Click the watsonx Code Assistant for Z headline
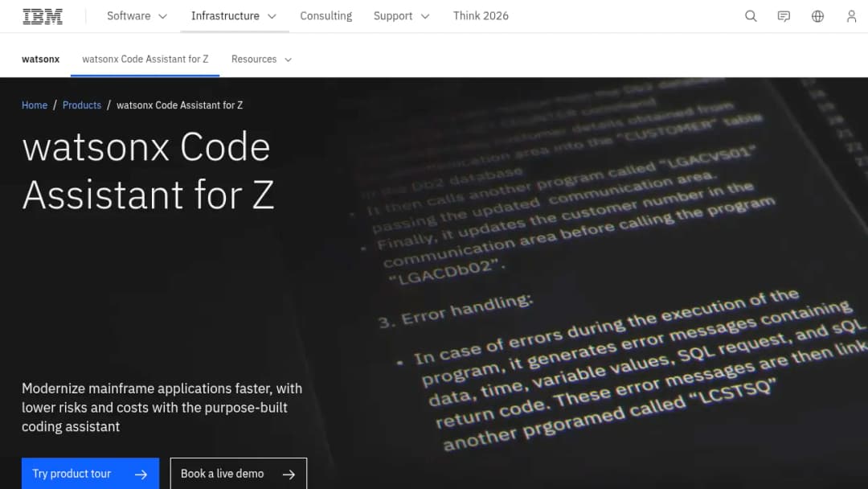 149,171
